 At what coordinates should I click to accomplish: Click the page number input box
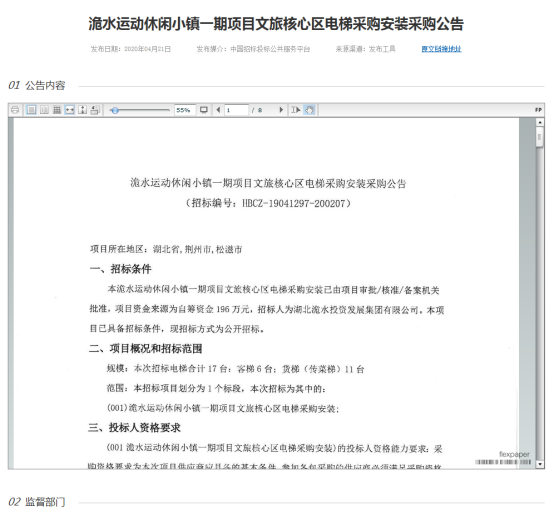236,110
